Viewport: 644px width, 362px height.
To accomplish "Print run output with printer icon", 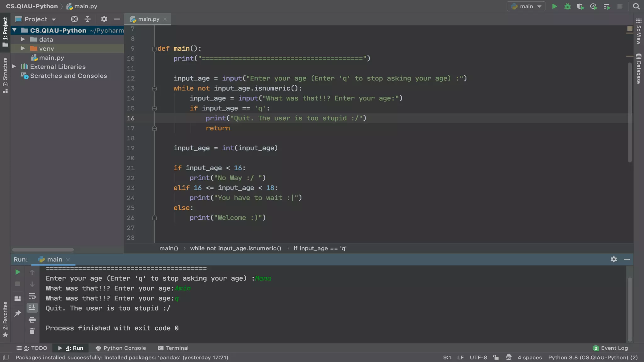I will pos(32,320).
